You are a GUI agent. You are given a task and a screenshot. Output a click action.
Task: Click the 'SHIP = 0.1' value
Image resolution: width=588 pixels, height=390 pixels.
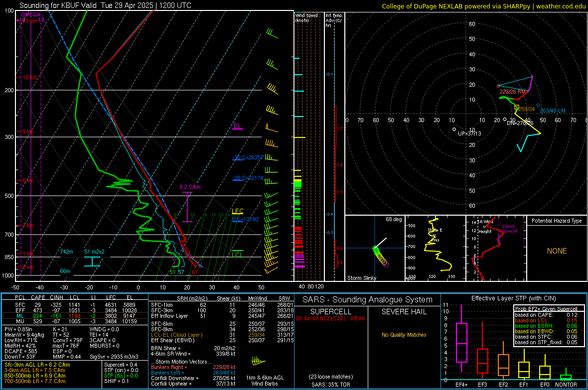[x=116, y=381]
